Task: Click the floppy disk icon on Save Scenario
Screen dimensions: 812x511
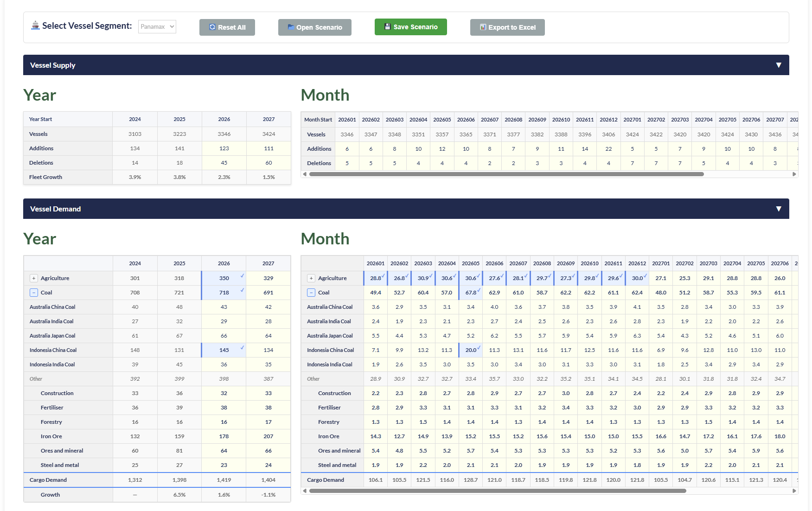Action: [388, 27]
